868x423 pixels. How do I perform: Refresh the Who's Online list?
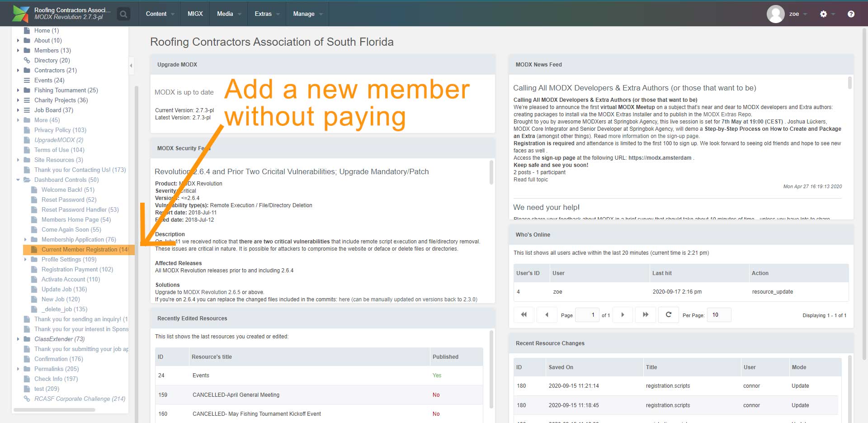pos(669,315)
